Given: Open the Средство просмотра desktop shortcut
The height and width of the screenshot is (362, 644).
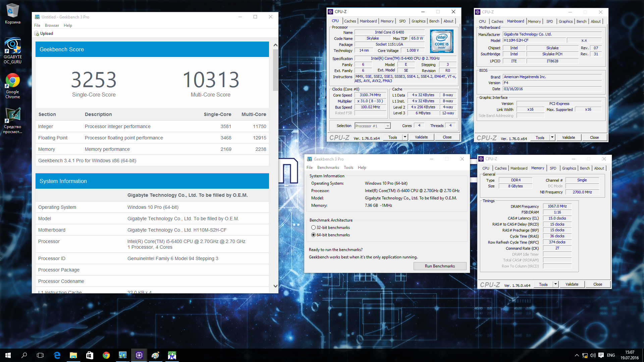Looking at the screenshot, I should pyautogui.click(x=12, y=121).
